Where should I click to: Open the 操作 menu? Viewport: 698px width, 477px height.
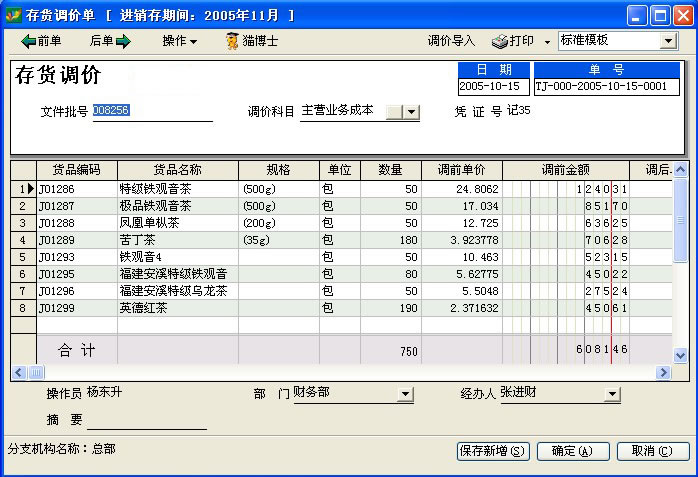click(x=179, y=41)
